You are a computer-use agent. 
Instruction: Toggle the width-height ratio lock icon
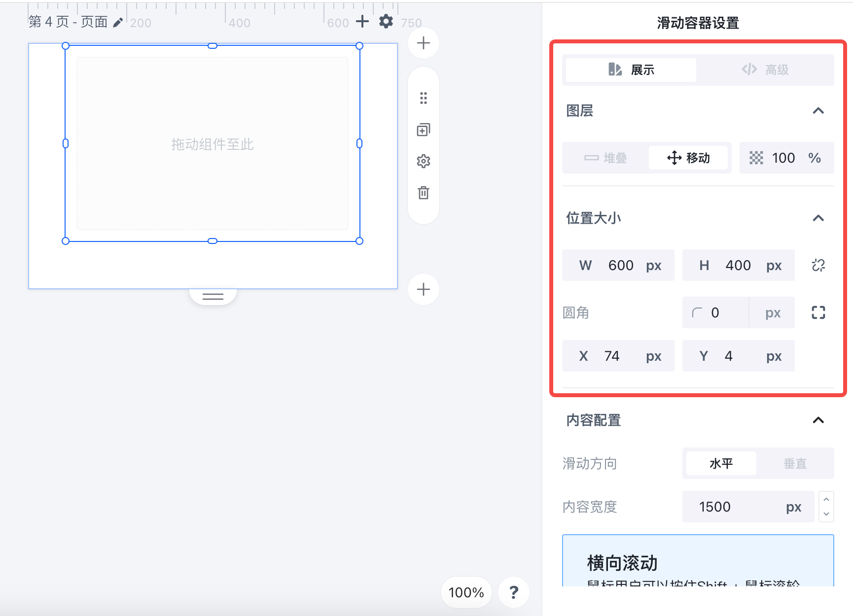coord(818,265)
